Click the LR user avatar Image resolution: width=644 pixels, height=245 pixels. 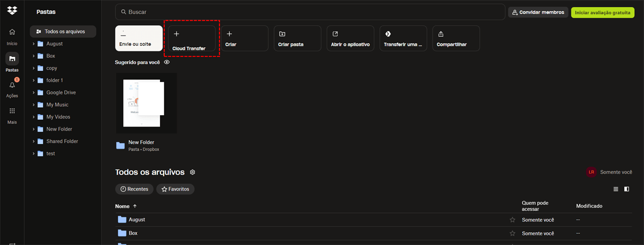(591, 172)
